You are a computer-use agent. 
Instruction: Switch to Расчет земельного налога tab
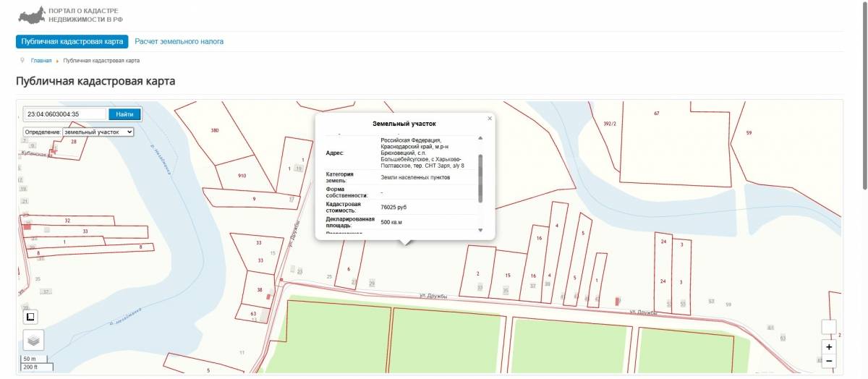[179, 42]
